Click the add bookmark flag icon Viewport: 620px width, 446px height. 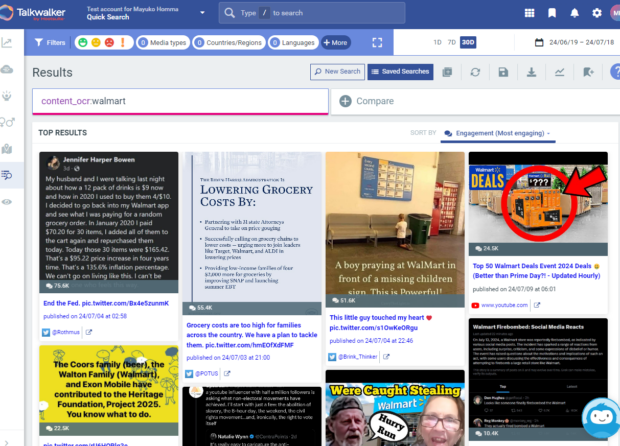[588, 72]
